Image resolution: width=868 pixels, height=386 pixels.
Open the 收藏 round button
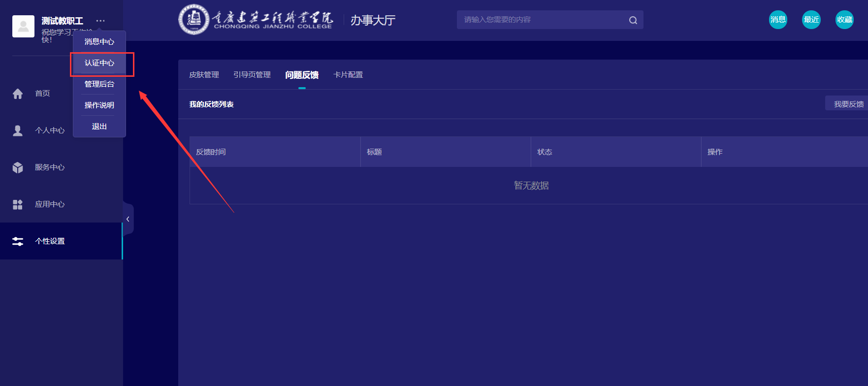point(844,20)
